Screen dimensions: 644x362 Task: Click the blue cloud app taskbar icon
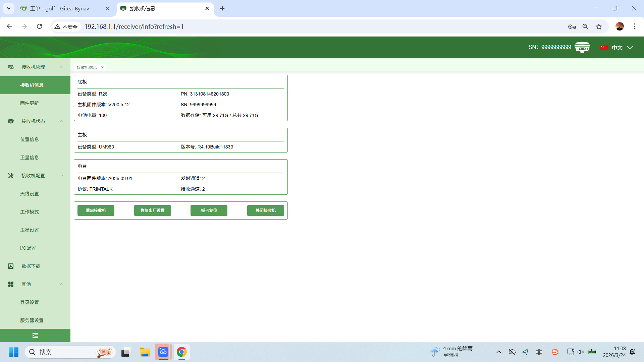click(x=163, y=352)
